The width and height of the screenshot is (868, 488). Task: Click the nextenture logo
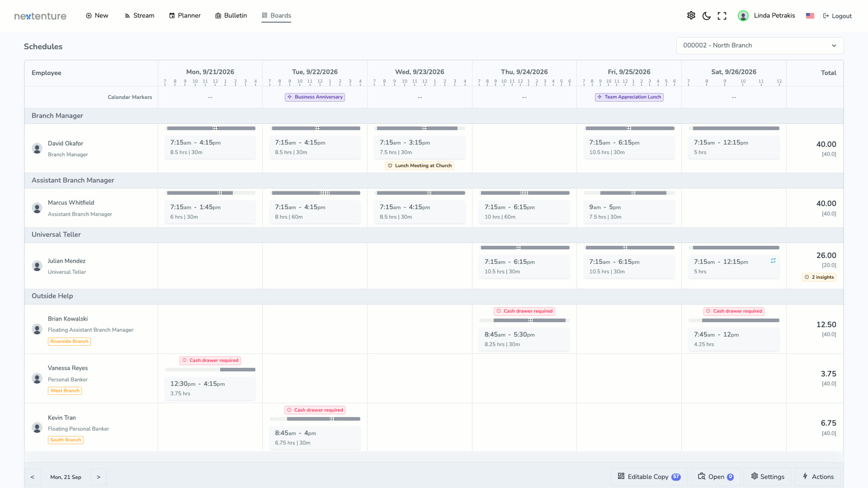(x=41, y=16)
